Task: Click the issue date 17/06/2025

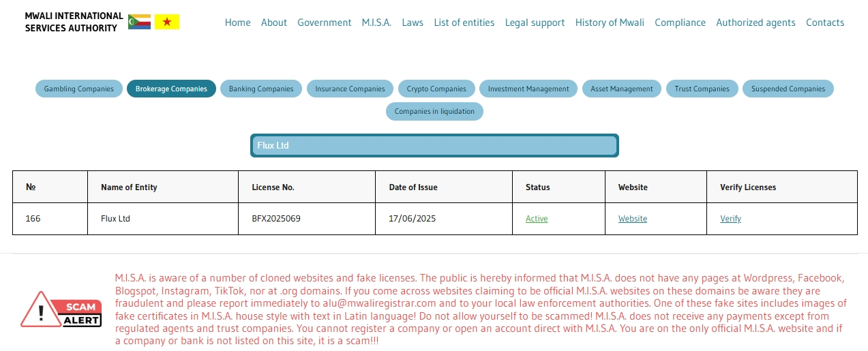Action: [413, 219]
